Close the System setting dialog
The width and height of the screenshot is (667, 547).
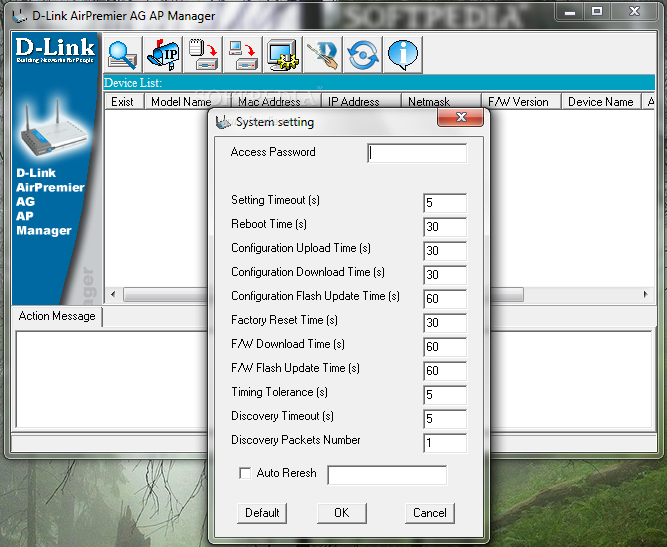(461, 117)
